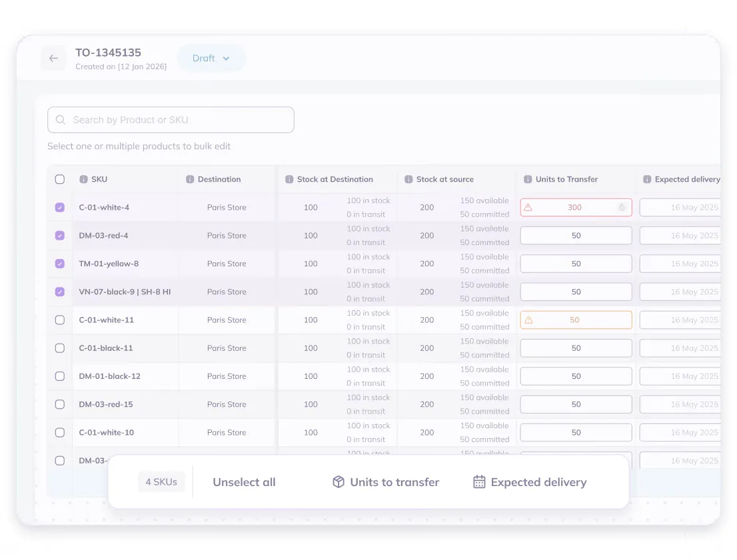737x560 pixels.
Task: Edit units to transfer for C-01-white-10
Action: coord(576,433)
